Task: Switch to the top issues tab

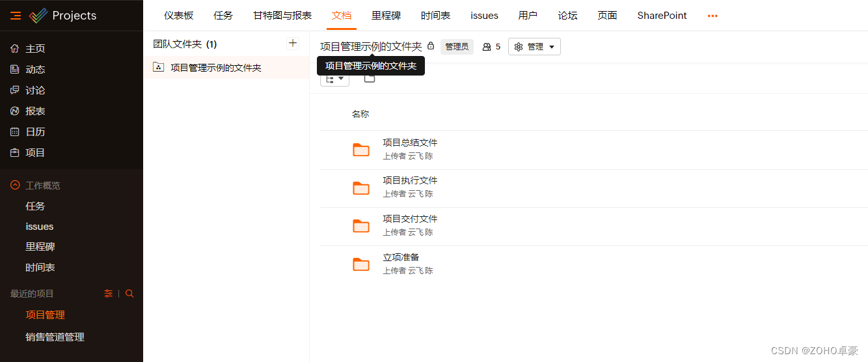Action: [x=485, y=16]
